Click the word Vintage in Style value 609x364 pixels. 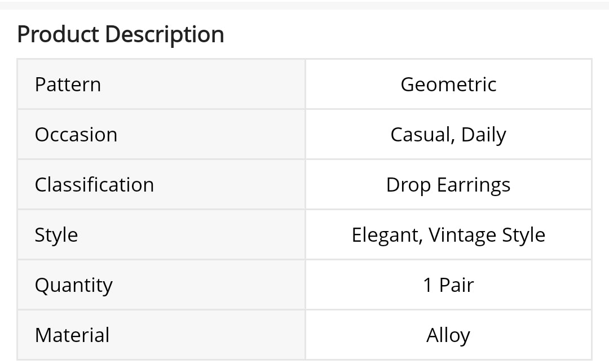(x=462, y=235)
